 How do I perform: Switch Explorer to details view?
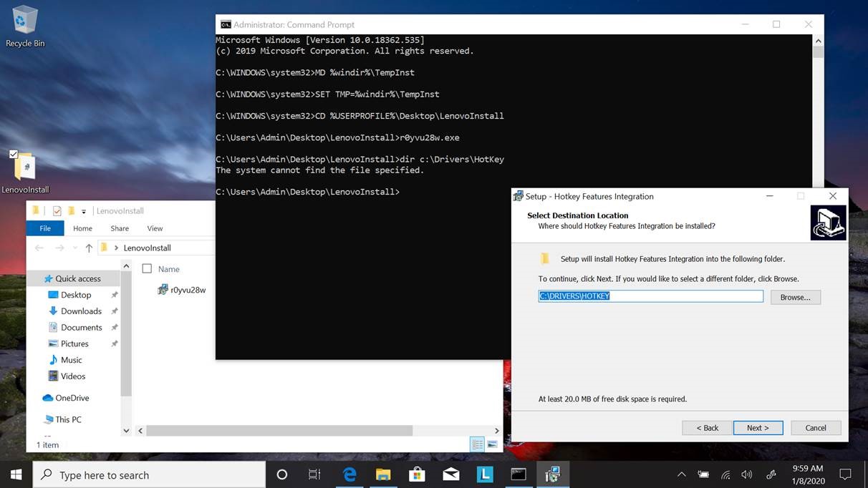[x=477, y=444]
